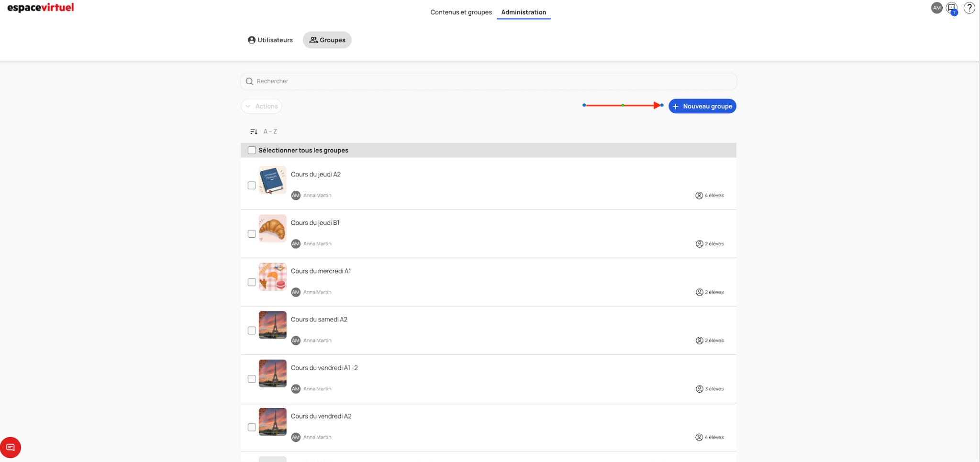
Task: Tick the checkbox for Cours du jeudi B1
Action: coord(252,234)
